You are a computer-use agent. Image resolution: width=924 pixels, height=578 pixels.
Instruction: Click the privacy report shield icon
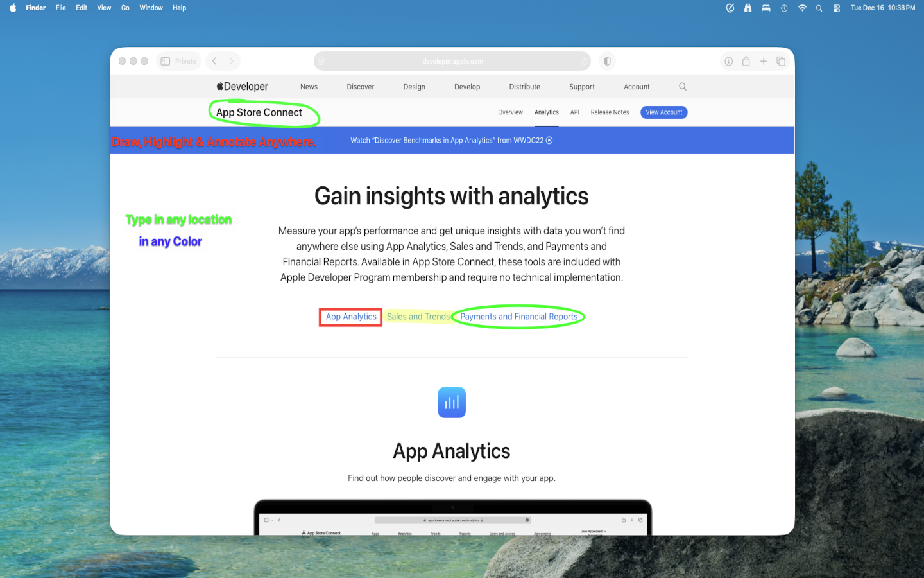pos(607,61)
